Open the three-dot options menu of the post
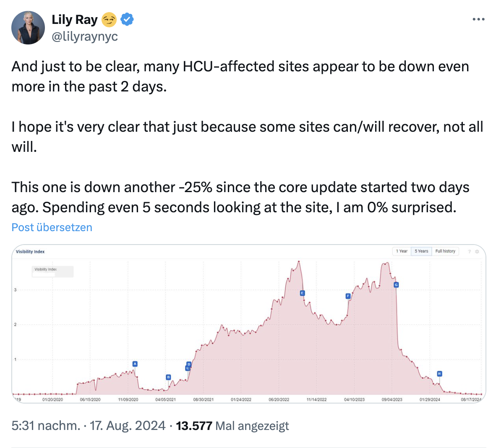The image size is (496, 448). tap(479, 19)
